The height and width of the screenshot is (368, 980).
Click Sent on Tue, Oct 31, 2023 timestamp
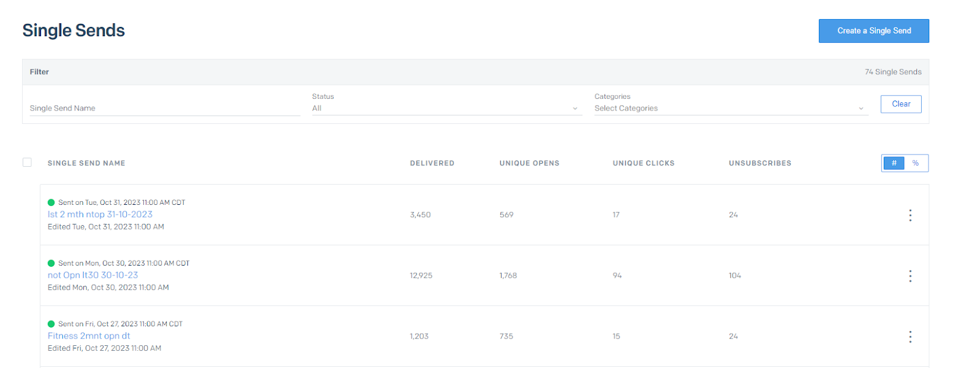point(122,202)
